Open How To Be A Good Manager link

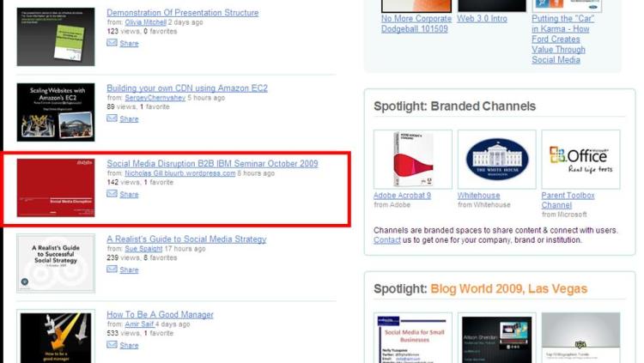pyautogui.click(x=161, y=315)
